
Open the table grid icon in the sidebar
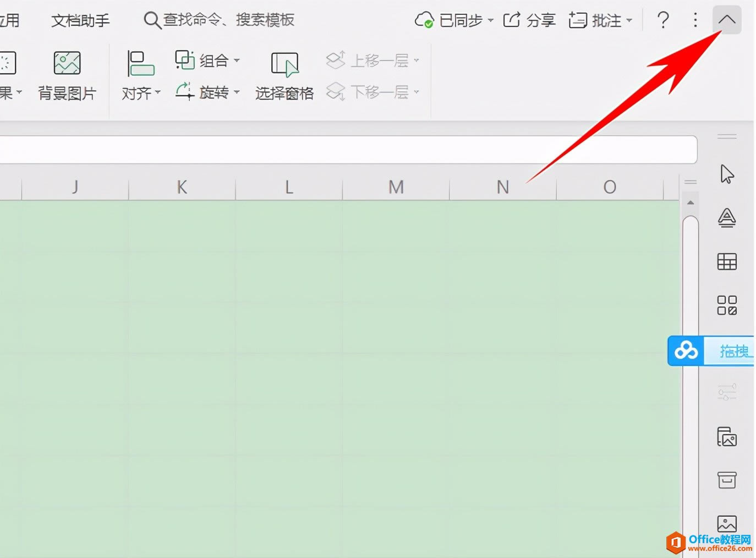pos(727,261)
